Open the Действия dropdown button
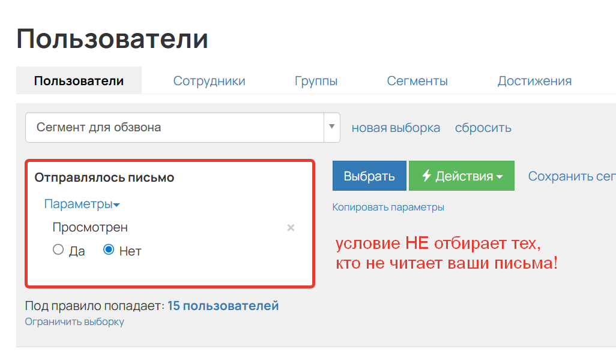This screenshot has height=364, width=616. 461,176
